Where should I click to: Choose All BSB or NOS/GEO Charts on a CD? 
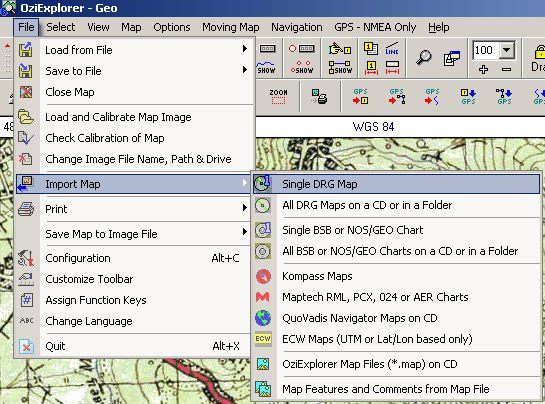click(396, 251)
